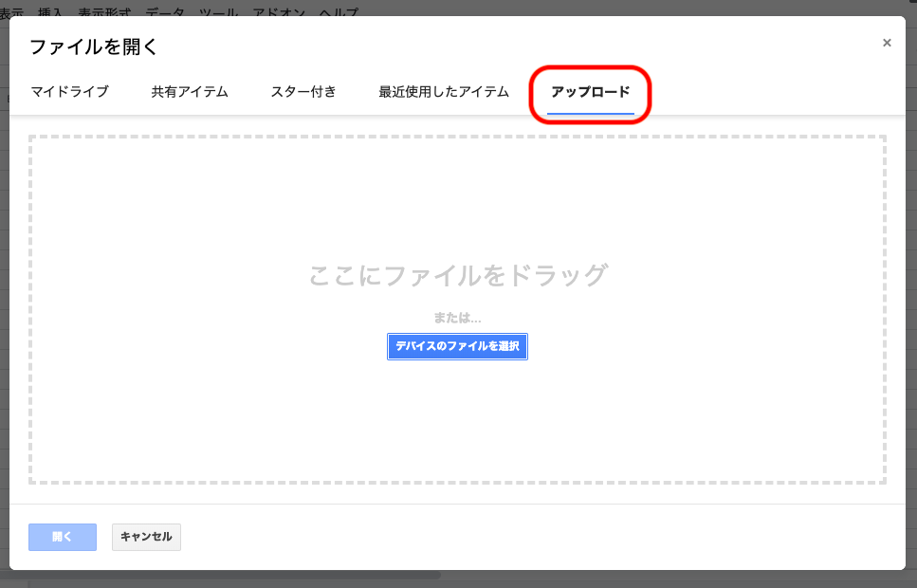Cancel the dialog with キャンセル
The height and width of the screenshot is (588, 917).
click(x=146, y=537)
